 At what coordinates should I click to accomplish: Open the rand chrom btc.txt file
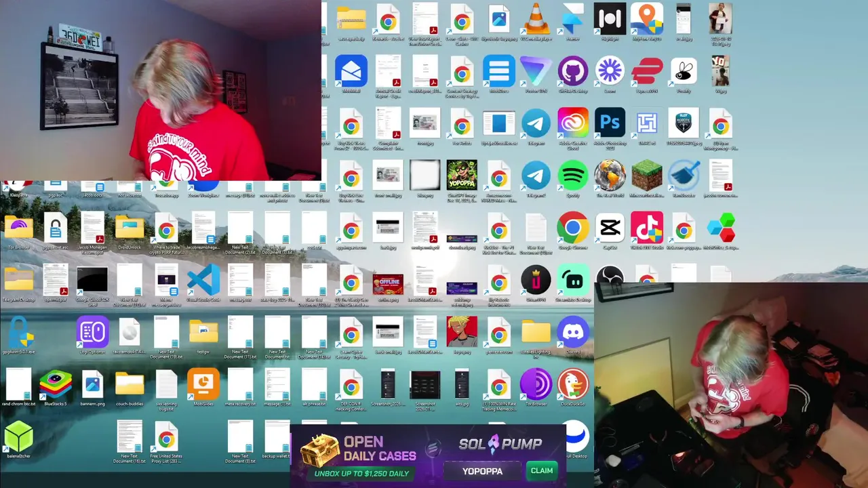[18, 385]
